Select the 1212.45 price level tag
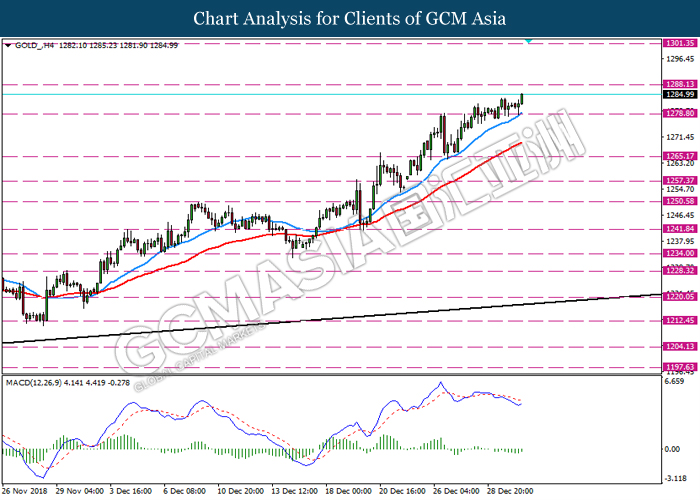700x500 pixels. pos(680,321)
